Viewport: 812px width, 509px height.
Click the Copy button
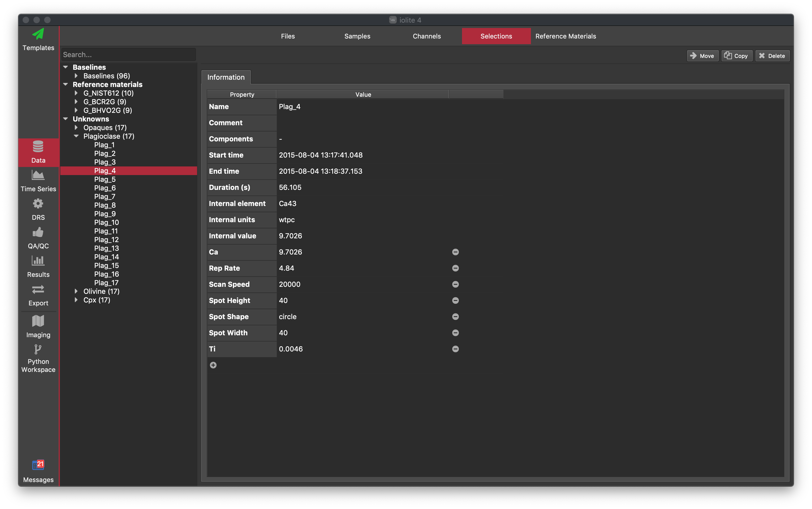(x=737, y=56)
